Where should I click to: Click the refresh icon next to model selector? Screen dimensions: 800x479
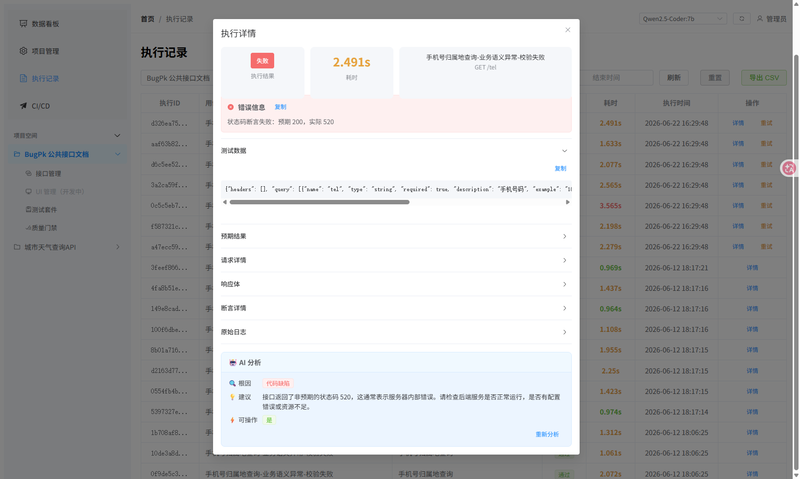tap(742, 19)
